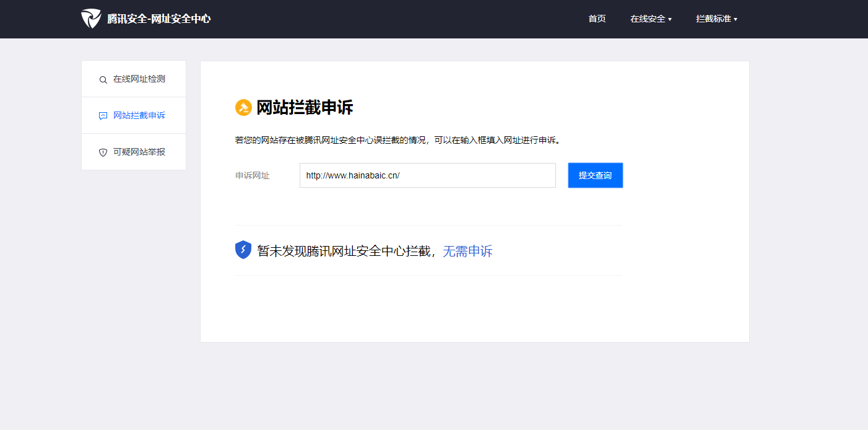Viewport: 868px width, 430px height.
Task: Click the speech-bubble icon beside 网站拦截申诉
Action: point(103,116)
